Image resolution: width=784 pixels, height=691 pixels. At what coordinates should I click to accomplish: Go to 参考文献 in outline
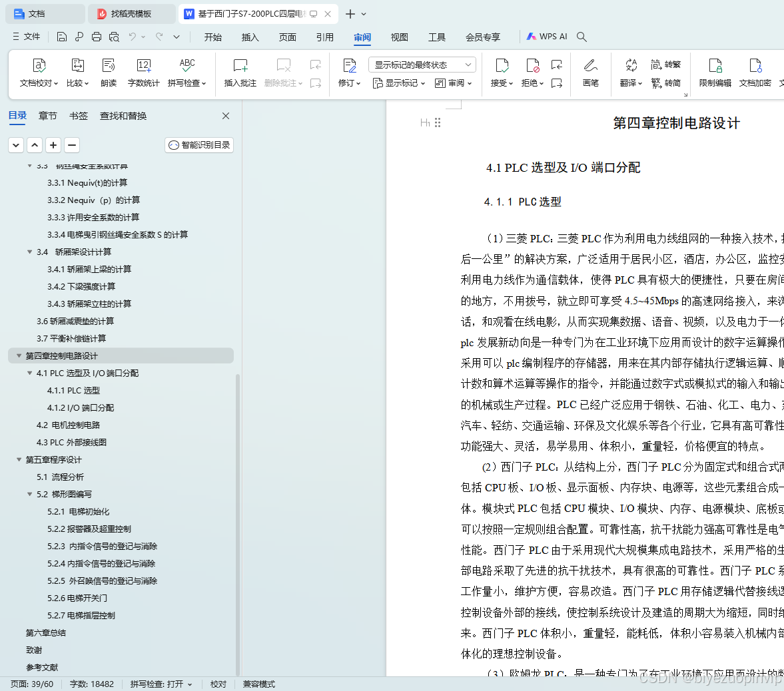[42, 668]
